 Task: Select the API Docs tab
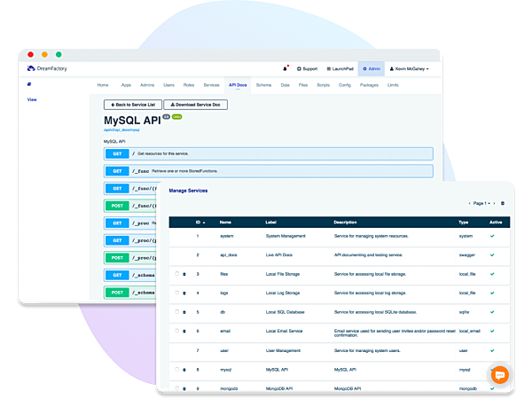tap(238, 85)
